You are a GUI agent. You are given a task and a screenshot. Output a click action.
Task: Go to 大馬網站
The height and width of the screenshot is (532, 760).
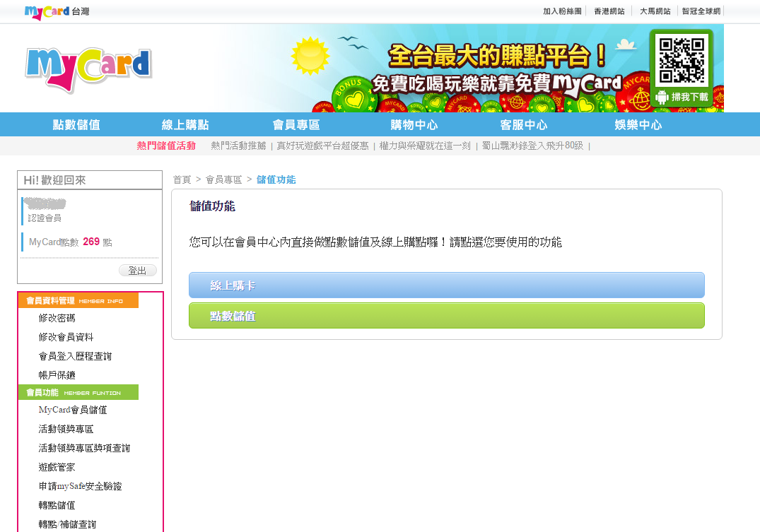tap(655, 11)
